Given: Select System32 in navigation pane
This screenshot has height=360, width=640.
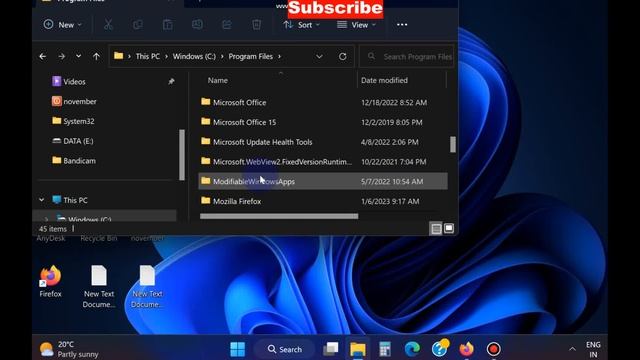Looking at the screenshot, I should tap(79, 121).
